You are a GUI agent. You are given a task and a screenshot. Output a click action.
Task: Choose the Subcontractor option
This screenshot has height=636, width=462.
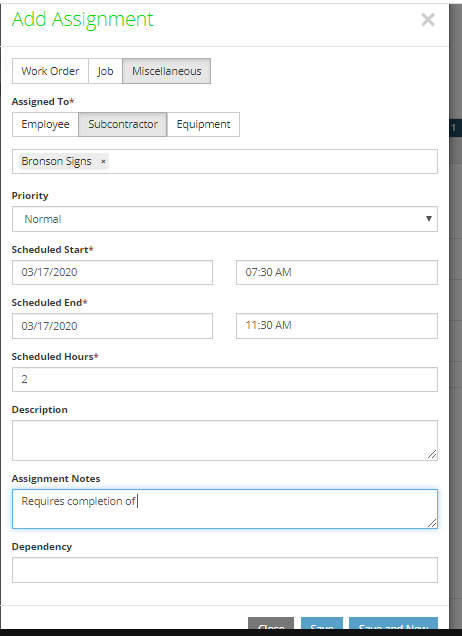pos(122,124)
